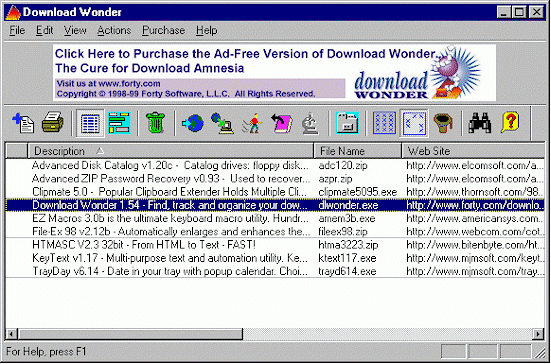Switch to the list table view icon

(90, 123)
